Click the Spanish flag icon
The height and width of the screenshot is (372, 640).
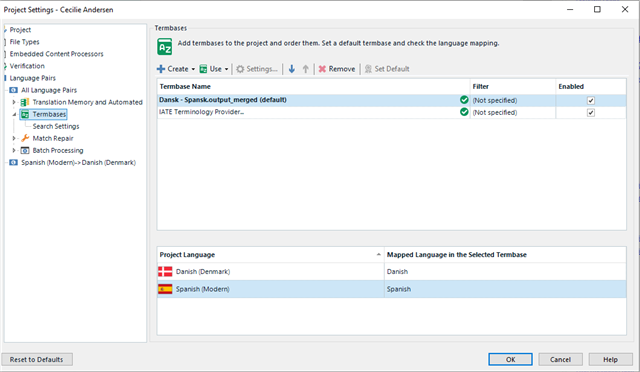(x=165, y=289)
